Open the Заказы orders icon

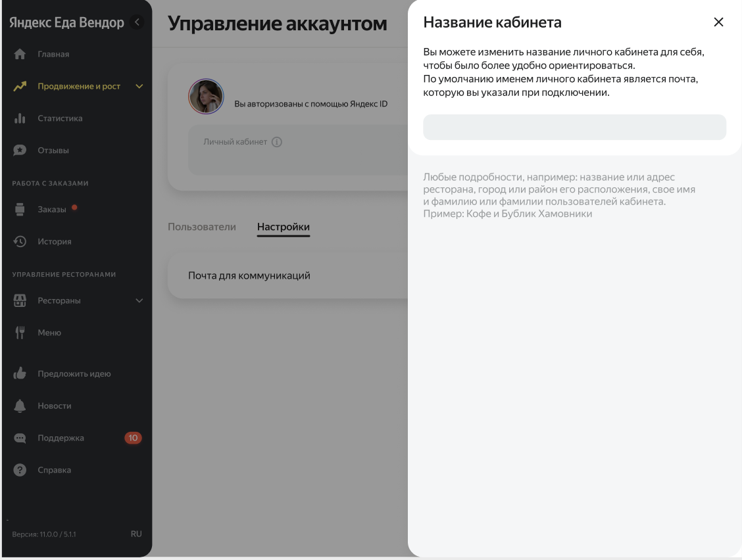(x=20, y=209)
